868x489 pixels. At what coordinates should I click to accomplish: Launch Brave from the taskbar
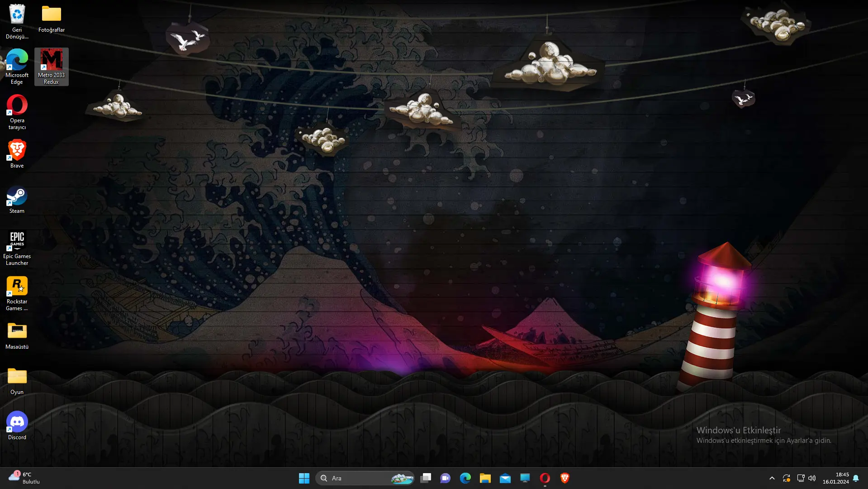tap(565, 478)
